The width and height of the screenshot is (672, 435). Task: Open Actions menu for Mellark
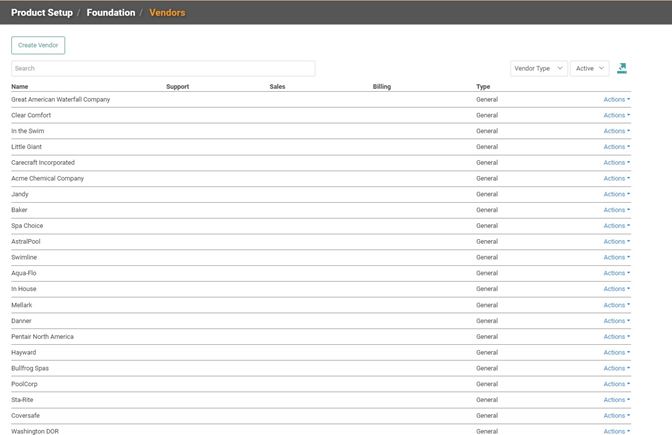coord(617,305)
